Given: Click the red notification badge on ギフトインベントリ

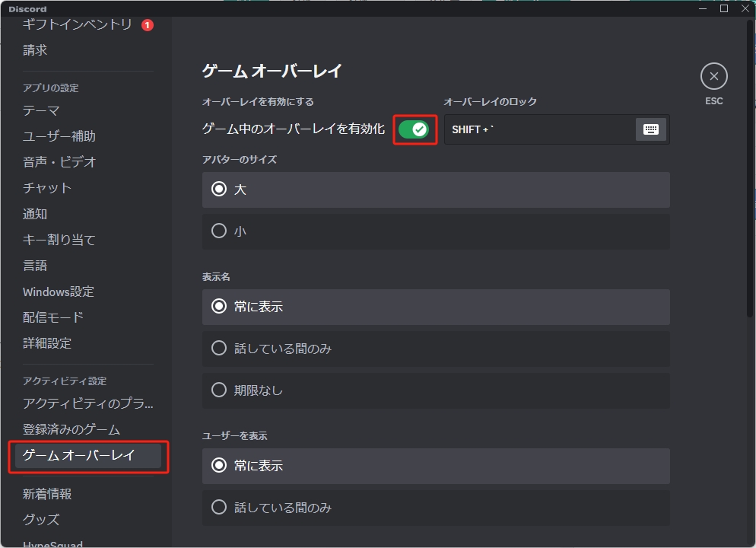Looking at the screenshot, I should tap(147, 25).
